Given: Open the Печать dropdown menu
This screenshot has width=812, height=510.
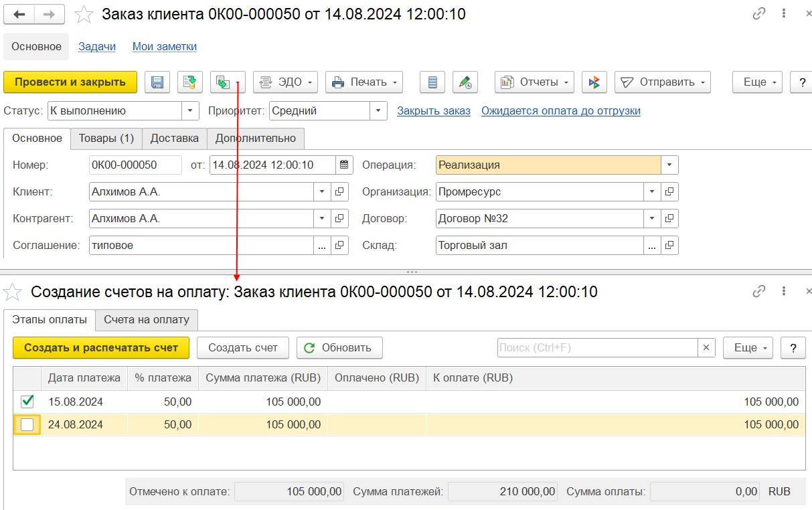Looking at the screenshot, I should [x=364, y=82].
